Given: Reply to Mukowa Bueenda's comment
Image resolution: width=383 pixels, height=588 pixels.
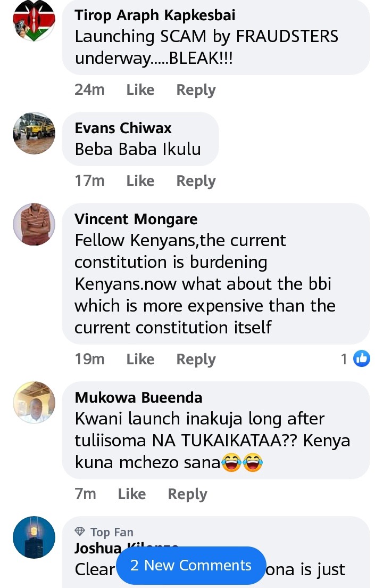Looking at the screenshot, I should (x=188, y=494).
